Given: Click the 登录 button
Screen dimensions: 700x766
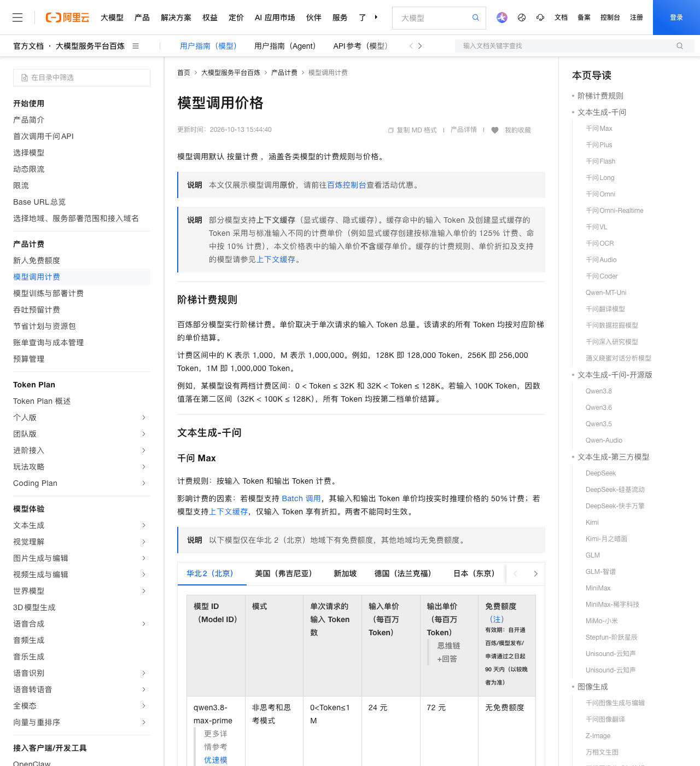Looking at the screenshot, I should click(x=676, y=18).
